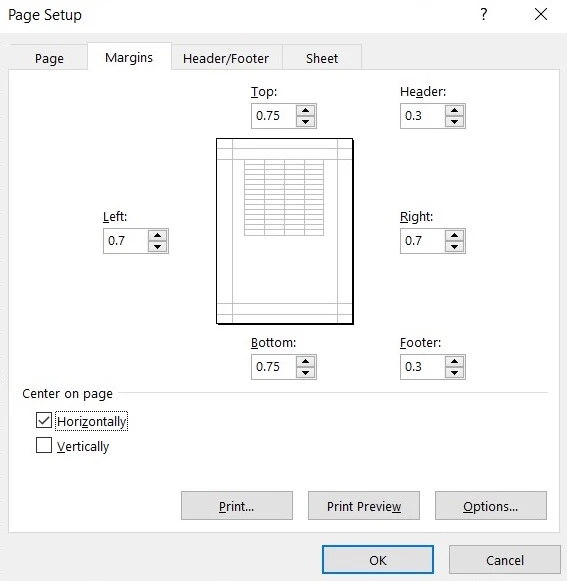
Task: Open Print Preview
Action: 364,506
